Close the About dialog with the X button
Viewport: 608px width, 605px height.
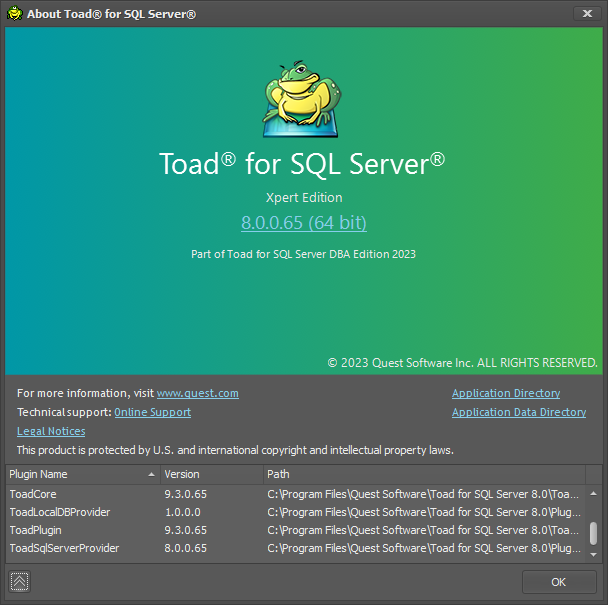587,14
